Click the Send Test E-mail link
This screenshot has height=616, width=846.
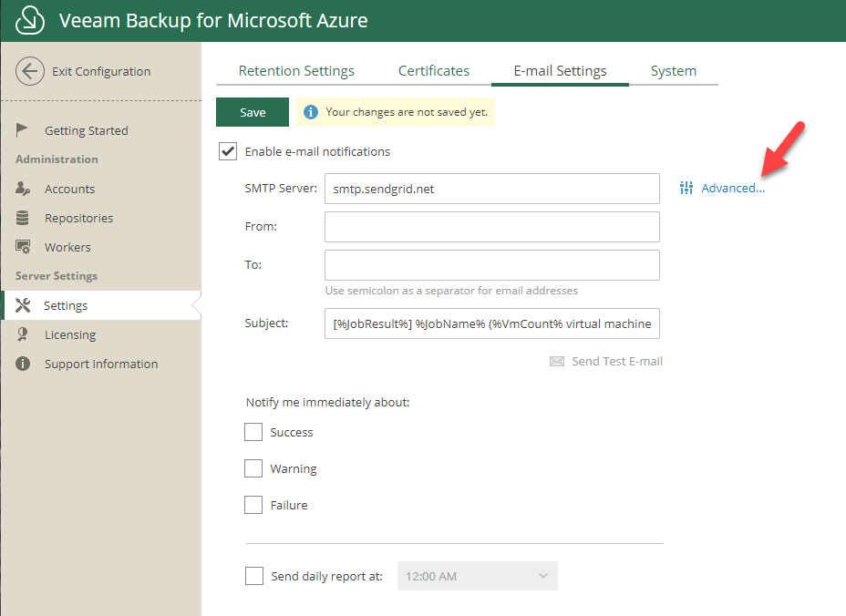[617, 362]
